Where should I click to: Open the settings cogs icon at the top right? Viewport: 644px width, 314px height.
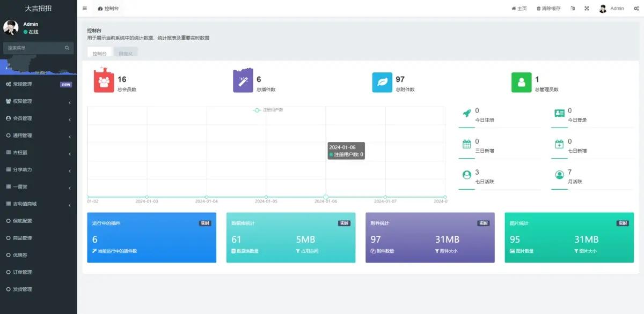636,9
